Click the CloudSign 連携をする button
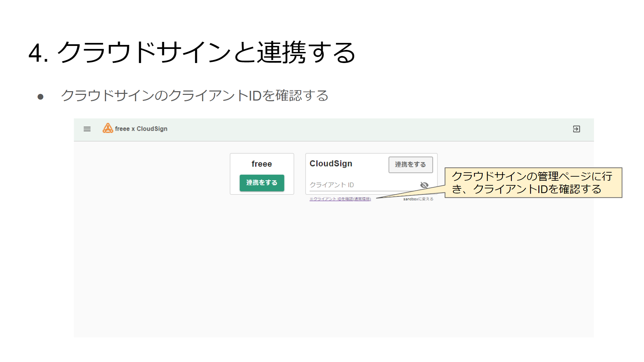The height and width of the screenshot is (362, 644). coord(411,165)
